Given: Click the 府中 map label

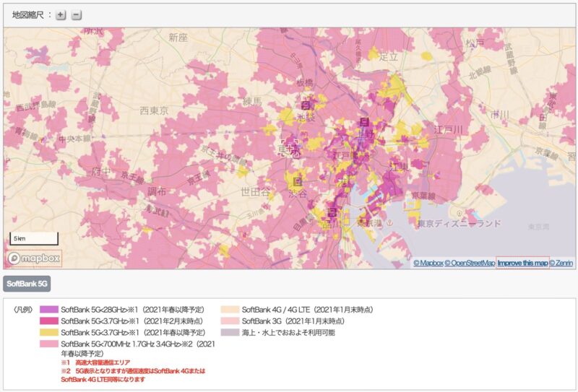Looking at the screenshot, I should click(101, 172).
